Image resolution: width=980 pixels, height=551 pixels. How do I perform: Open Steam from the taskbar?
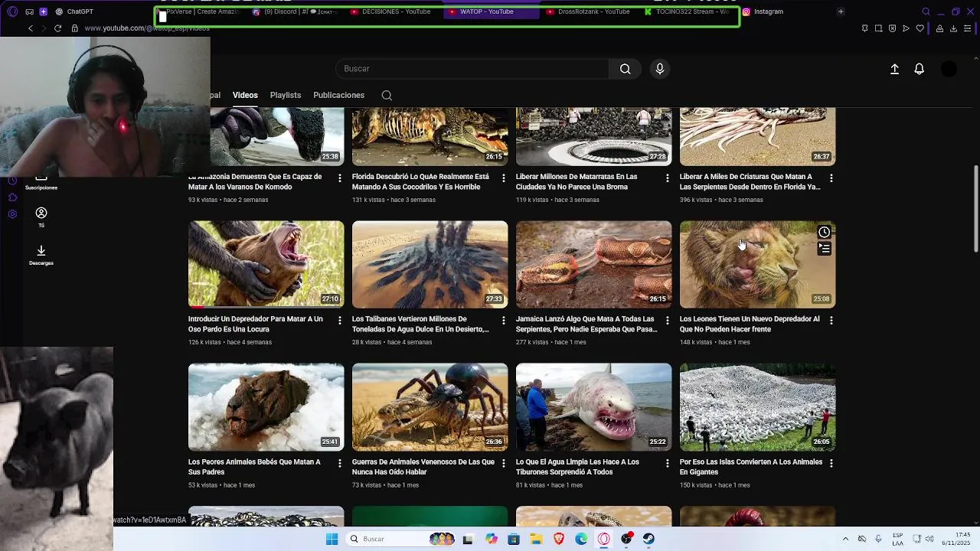[648, 539]
